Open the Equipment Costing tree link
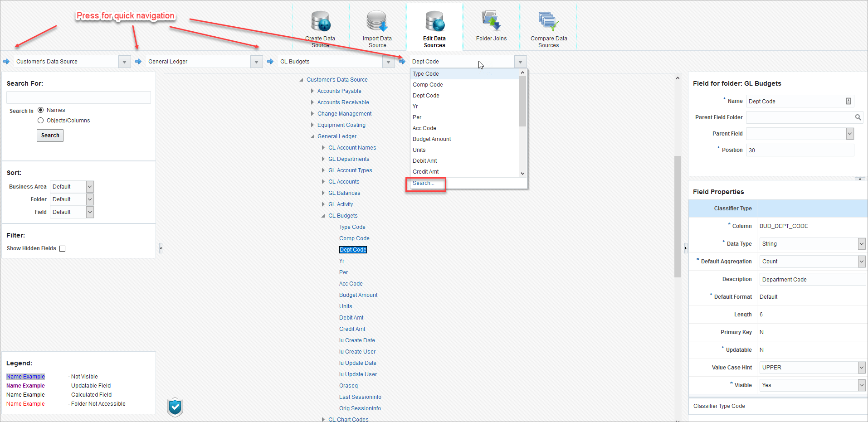Screen dimensions: 868x422 (341, 125)
